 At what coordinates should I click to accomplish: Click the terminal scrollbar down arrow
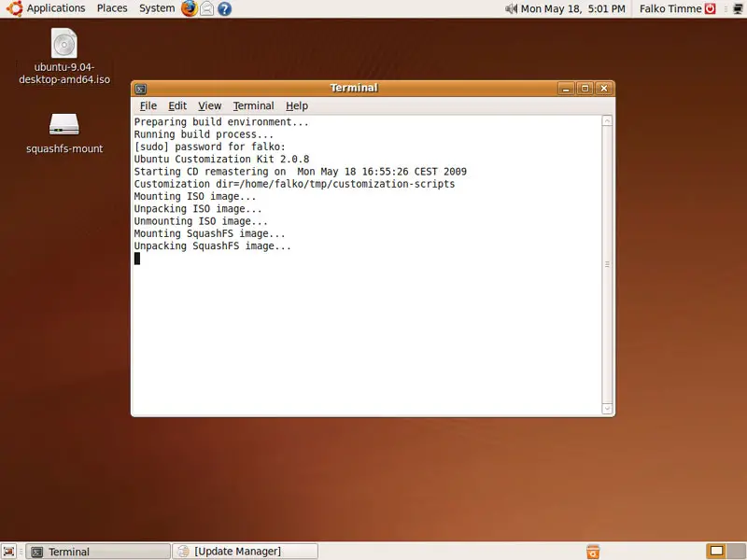tap(607, 408)
